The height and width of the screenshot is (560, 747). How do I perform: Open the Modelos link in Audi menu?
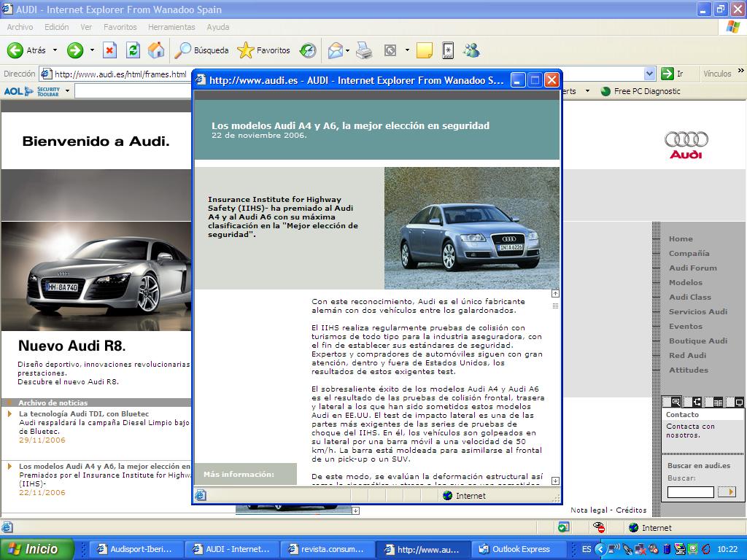[686, 282]
